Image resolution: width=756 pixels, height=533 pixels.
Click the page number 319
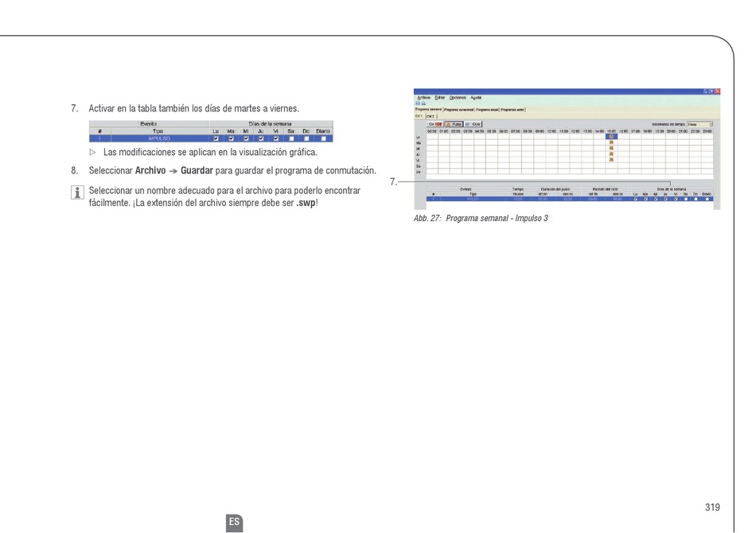click(x=712, y=507)
